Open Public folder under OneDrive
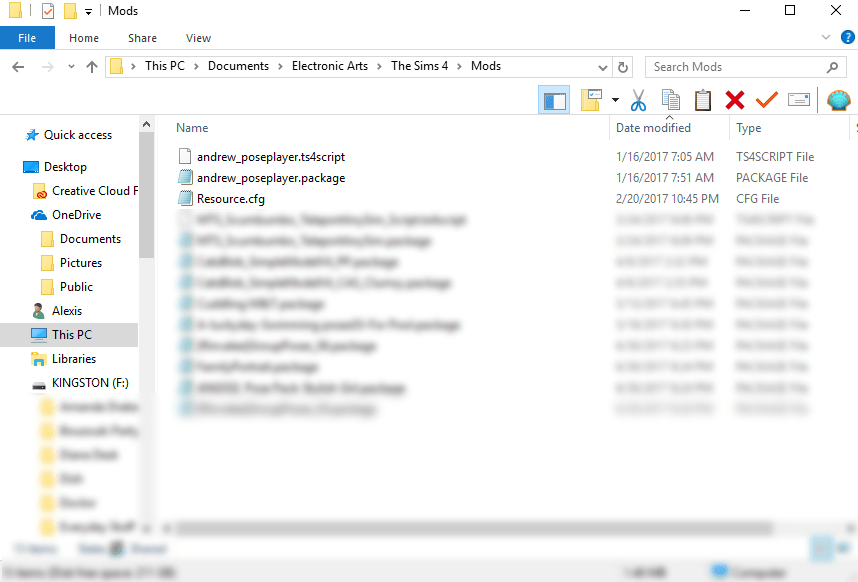The height and width of the screenshot is (582, 858). click(76, 287)
